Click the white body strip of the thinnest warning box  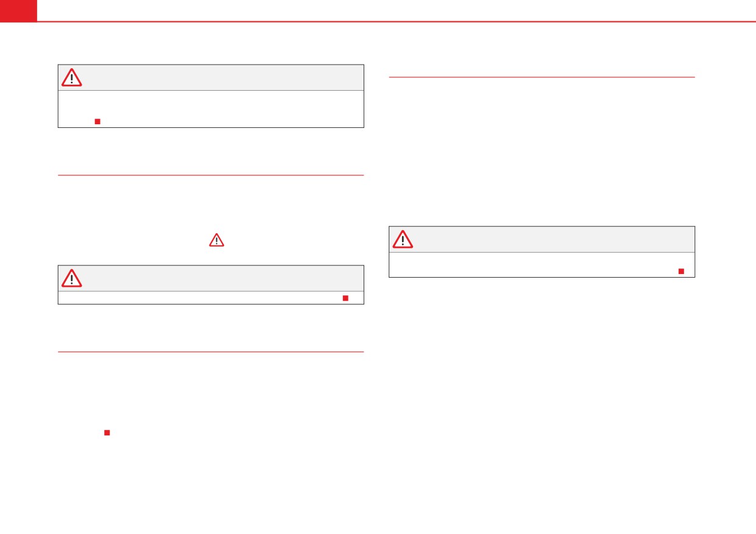pos(211,298)
